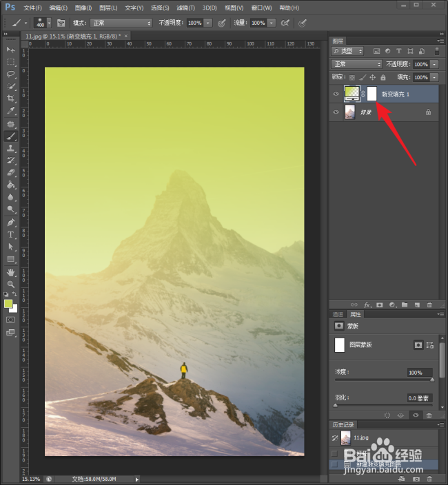Image resolution: width=448 pixels, height=485 pixels.
Task: Select the Blur tool
Action: point(10,197)
